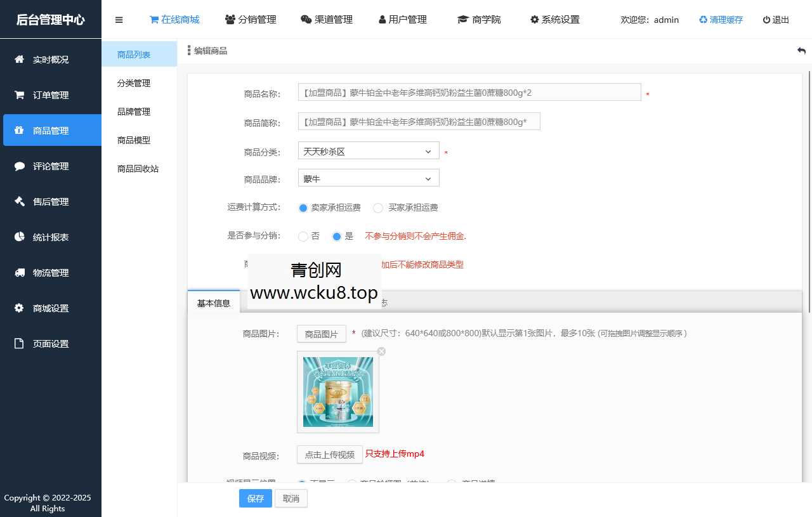The image size is (812, 517).
Task: Click the 点击上传视频 upload button
Action: click(x=329, y=454)
